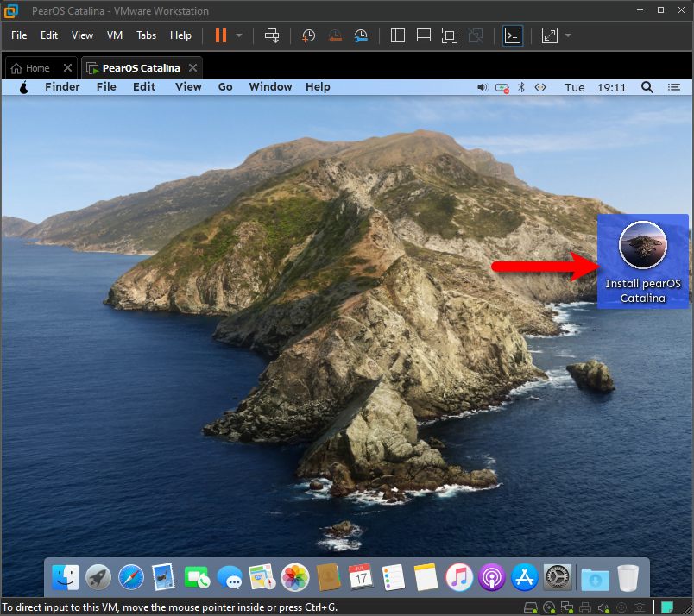694x616 pixels.
Task: Open App Store from the dock
Action: (x=525, y=577)
